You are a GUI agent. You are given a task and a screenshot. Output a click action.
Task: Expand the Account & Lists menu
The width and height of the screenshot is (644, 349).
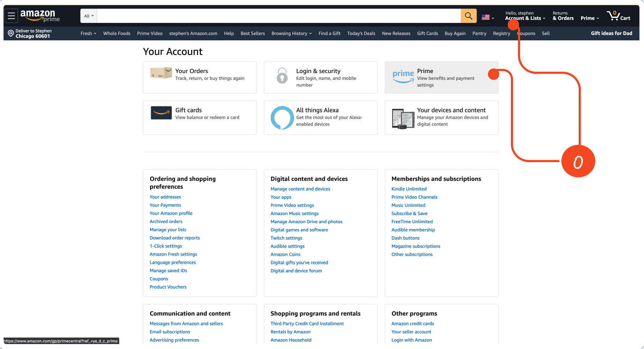[x=525, y=16]
